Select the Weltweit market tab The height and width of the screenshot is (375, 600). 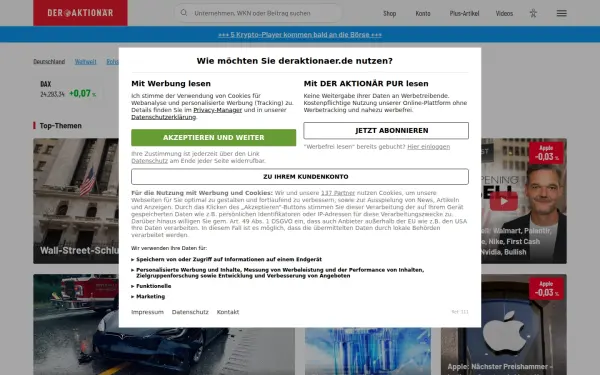tap(85, 62)
